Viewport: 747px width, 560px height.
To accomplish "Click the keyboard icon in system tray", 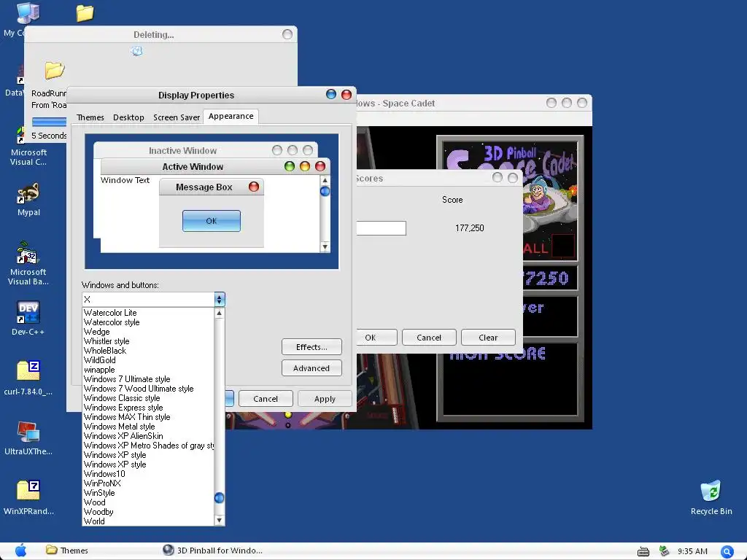I will pyautogui.click(x=643, y=551).
